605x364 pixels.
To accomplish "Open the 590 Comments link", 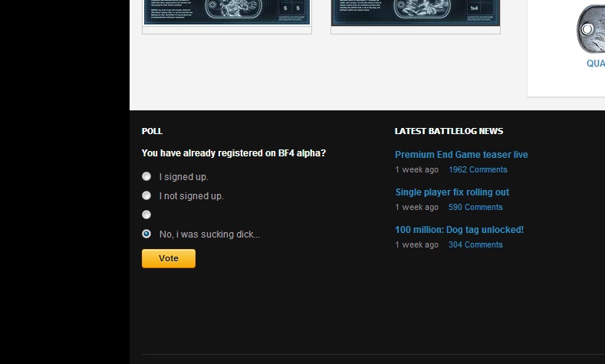I will pyautogui.click(x=475, y=207).
